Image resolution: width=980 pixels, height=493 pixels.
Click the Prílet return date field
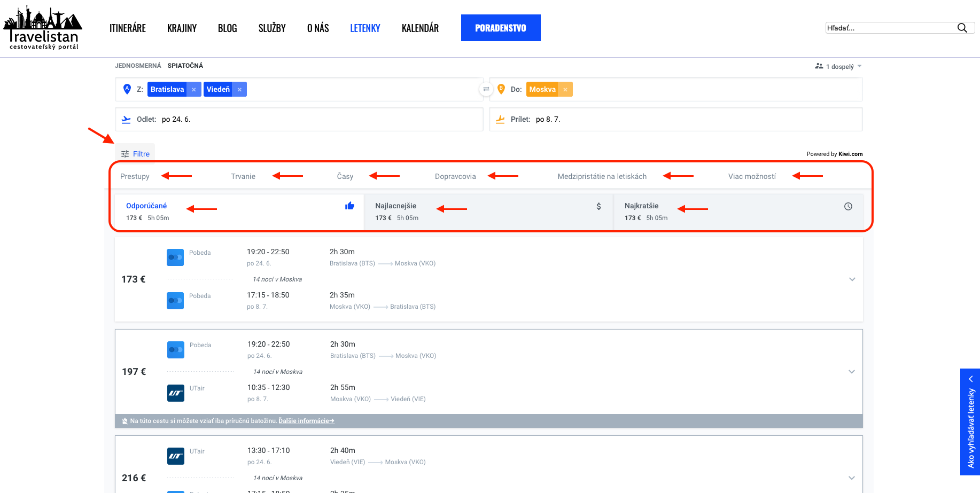(676, 119)
